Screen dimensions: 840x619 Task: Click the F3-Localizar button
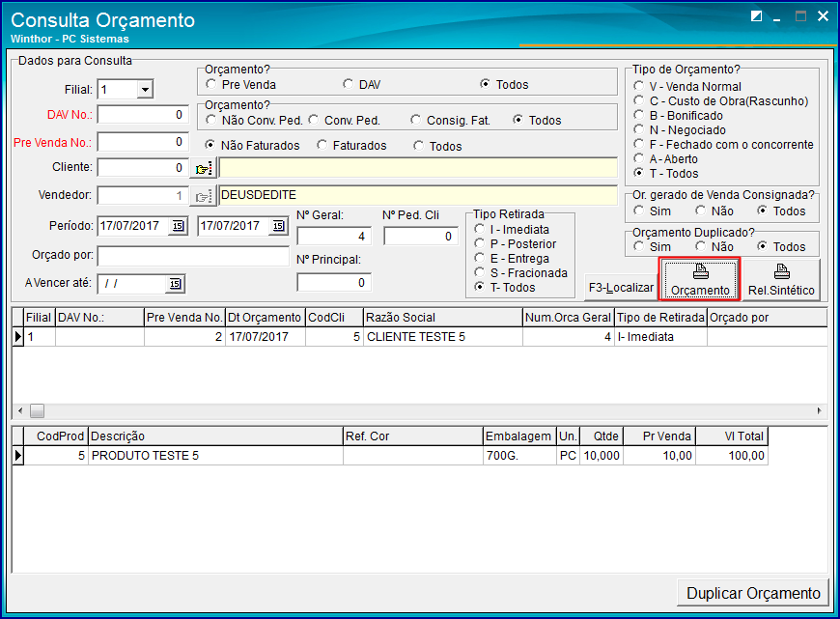point(621,288)
